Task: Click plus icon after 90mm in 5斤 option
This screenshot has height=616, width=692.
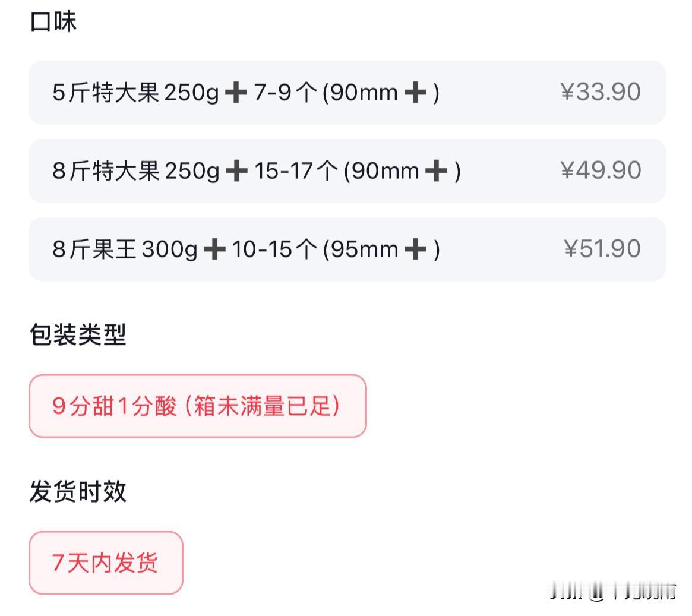Action: click(x=416, y=93)
